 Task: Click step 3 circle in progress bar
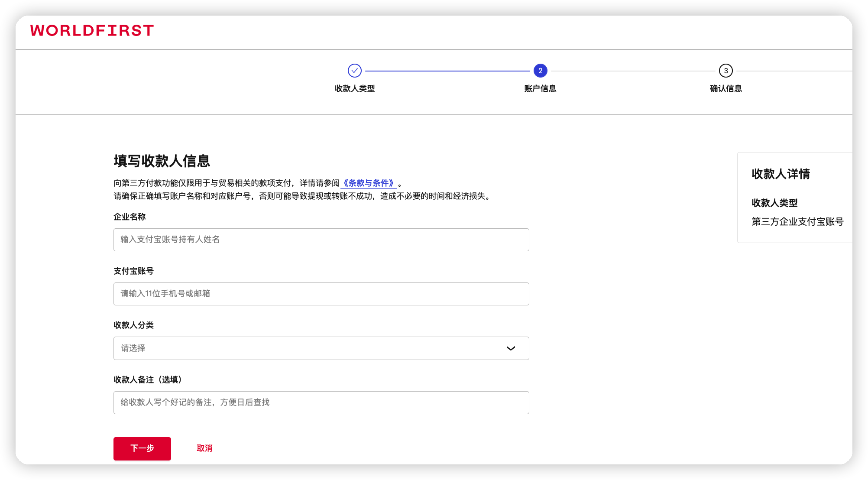[725, 71]
